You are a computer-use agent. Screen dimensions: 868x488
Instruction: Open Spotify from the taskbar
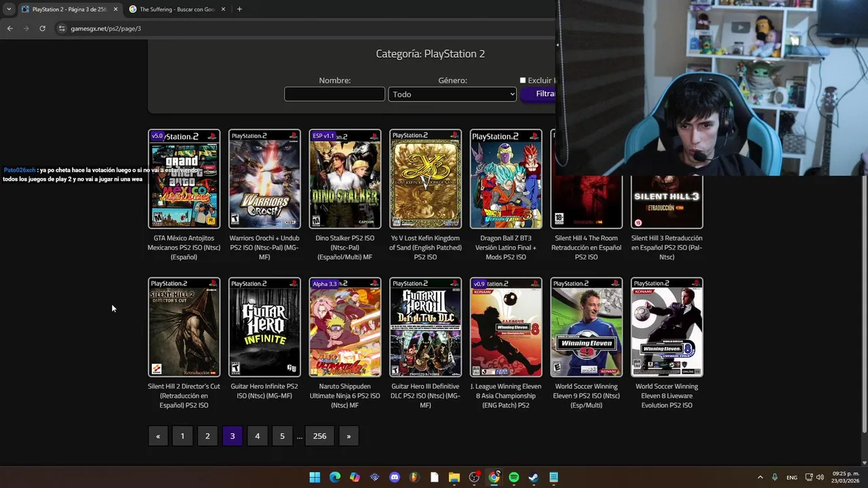pos(514,477)
